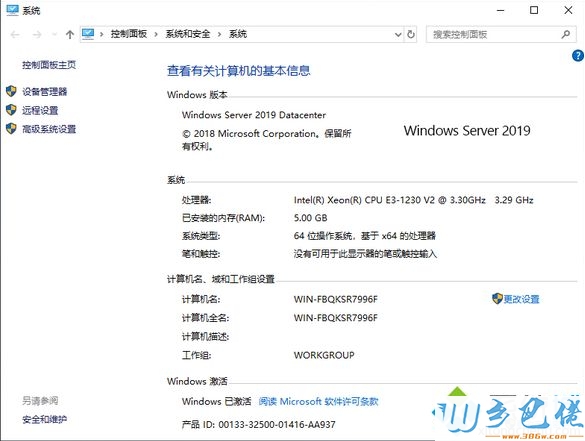Click the back navigation arrow
585x441 pixels.
click(x=15, y=35)
